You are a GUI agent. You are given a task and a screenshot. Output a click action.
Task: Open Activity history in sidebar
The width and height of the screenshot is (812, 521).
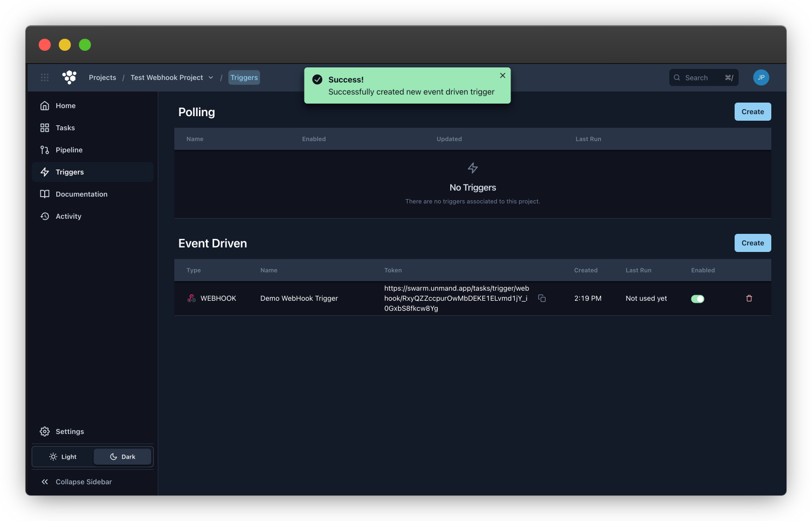pos(68,216)
